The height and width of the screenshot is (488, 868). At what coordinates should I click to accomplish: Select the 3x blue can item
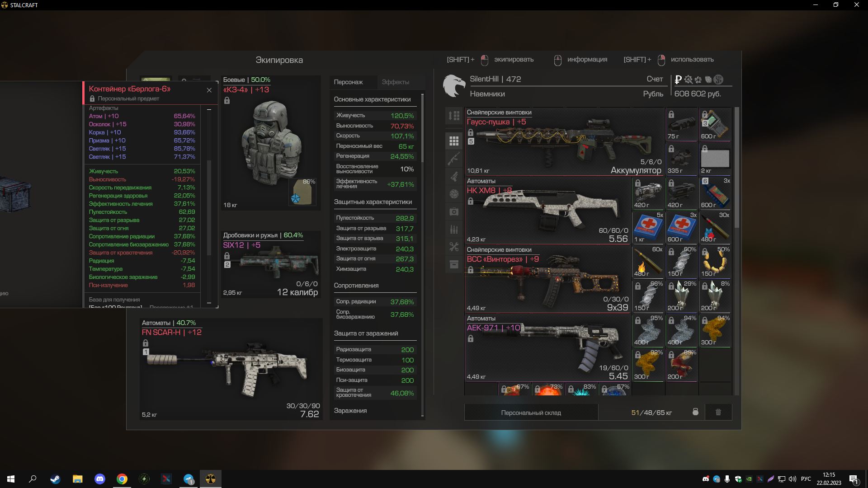pyautogui.click(x=715, y=193)
